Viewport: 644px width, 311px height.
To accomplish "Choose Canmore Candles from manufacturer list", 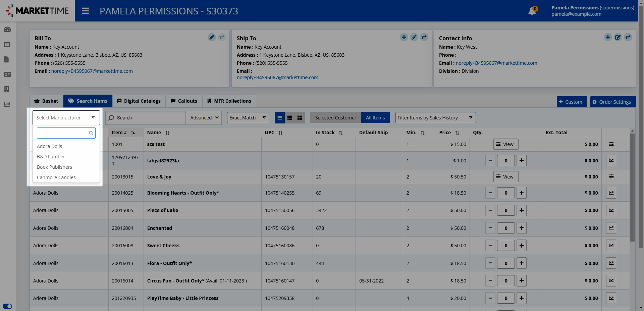I will click(x=56, y=177).
